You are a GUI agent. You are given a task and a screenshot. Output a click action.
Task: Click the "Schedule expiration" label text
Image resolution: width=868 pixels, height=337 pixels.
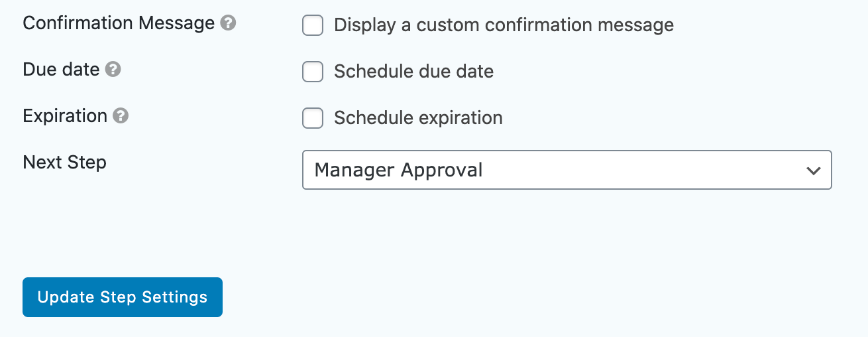(x=418, y=118)
